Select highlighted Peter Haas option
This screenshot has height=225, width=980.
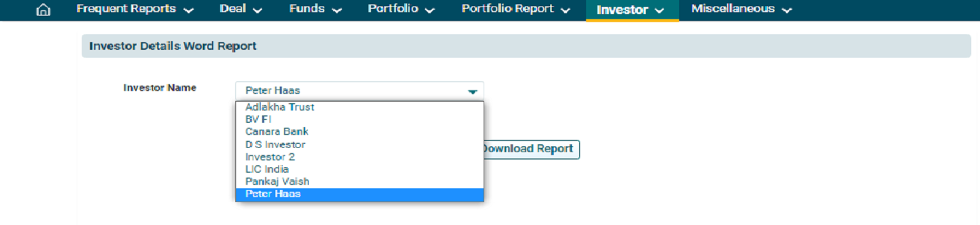[273, 194]
